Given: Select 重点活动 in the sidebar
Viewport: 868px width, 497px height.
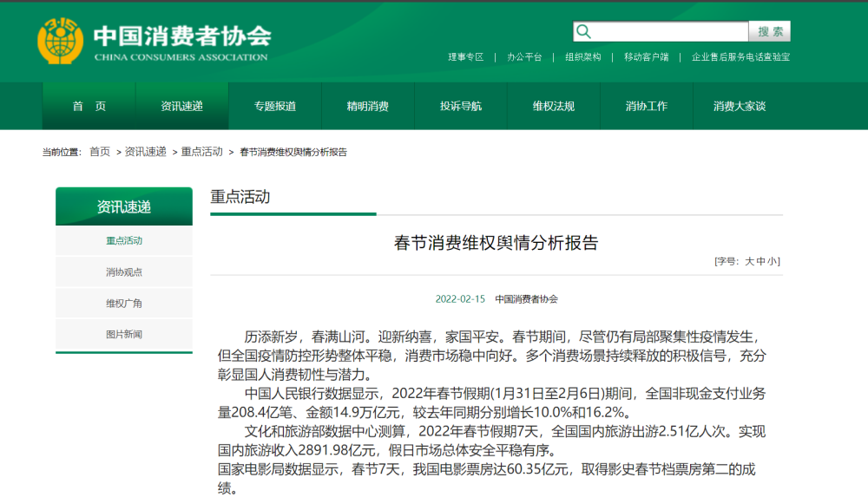Looking at the screenshot, I should tap(124, 241).
